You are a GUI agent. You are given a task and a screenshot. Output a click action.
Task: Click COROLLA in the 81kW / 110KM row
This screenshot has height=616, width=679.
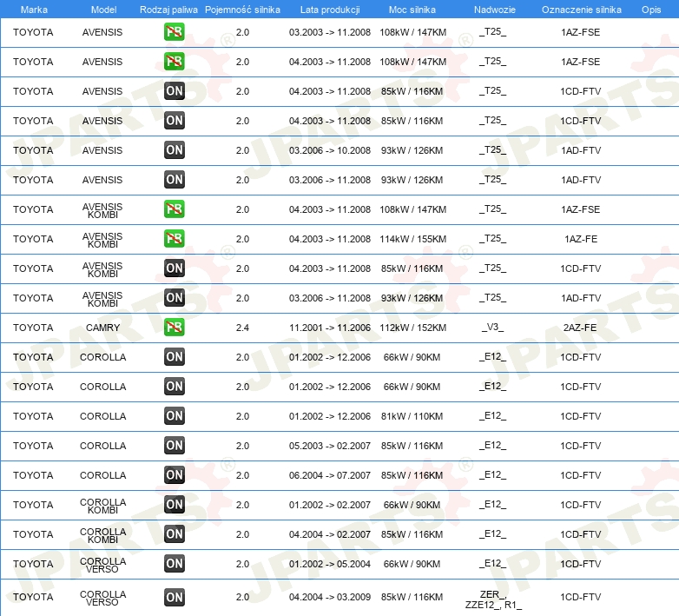click(x=102, y=416)
